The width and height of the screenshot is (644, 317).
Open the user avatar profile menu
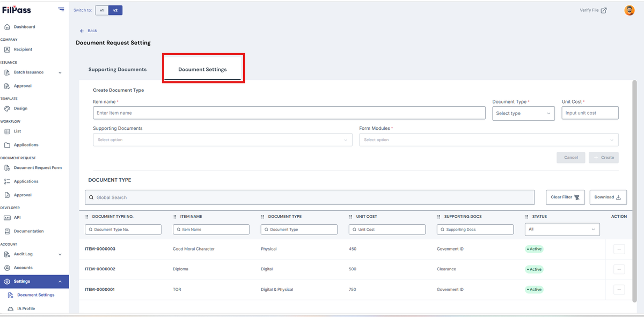630,10
